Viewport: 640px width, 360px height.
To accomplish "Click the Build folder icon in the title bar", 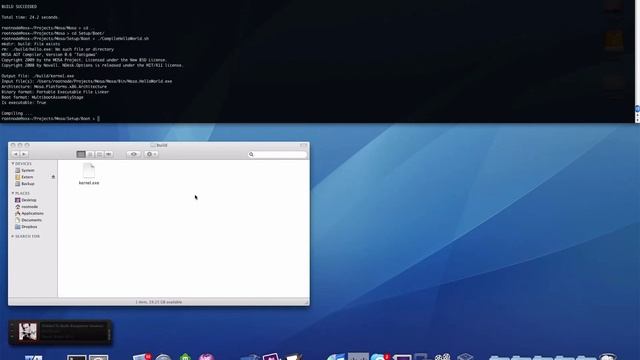I will [x=153, y=145].
